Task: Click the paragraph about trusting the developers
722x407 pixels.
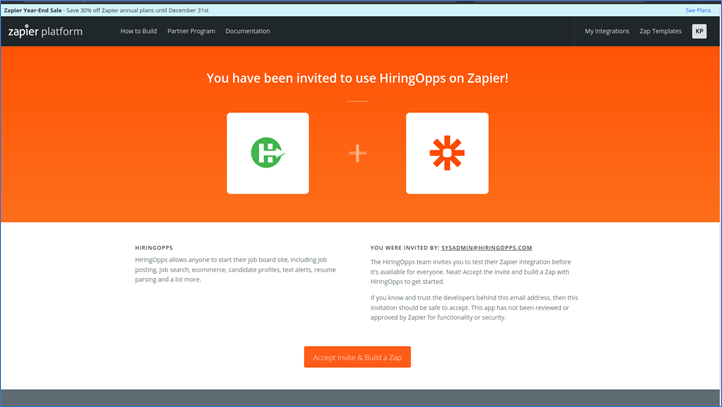Action: (x=474, y=308)
